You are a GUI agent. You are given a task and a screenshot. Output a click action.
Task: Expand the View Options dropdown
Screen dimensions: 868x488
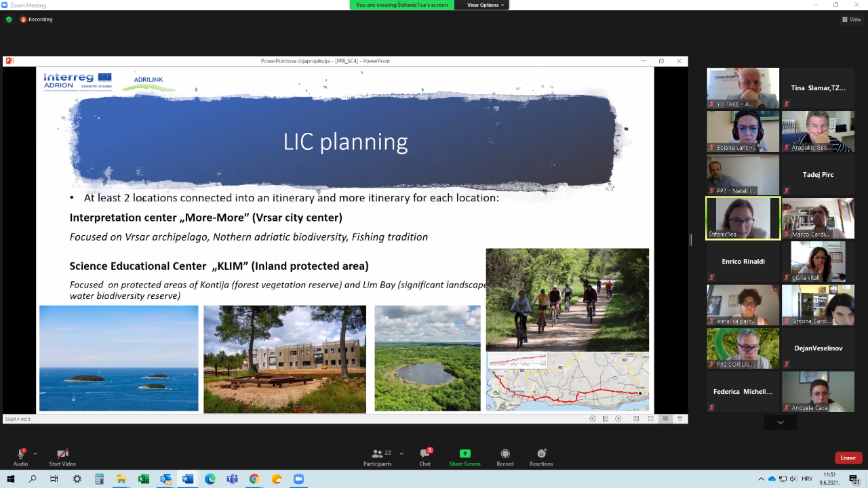tap(486, 5)
